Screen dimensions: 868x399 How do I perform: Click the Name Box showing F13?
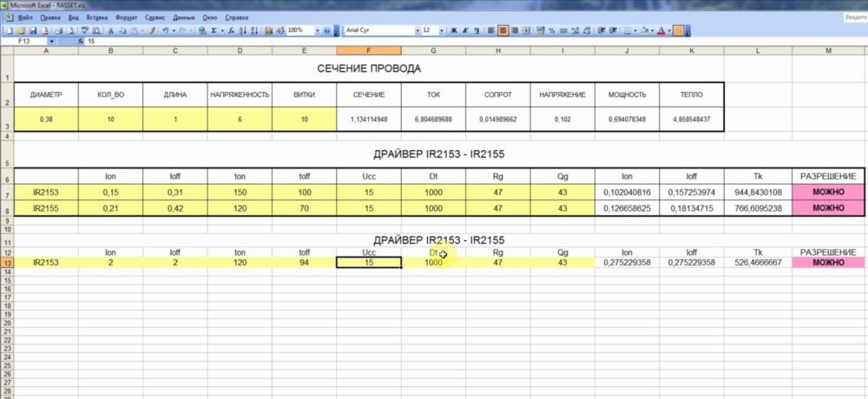24,42
